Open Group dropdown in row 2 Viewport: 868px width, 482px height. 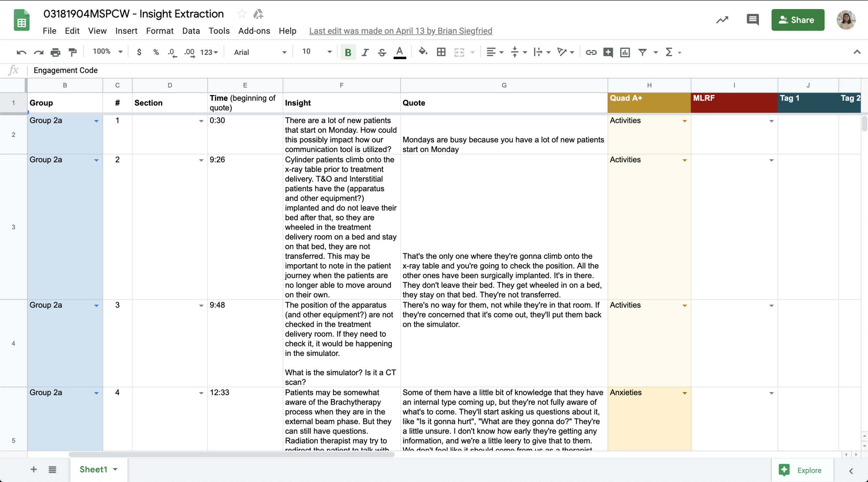point(96,121)
